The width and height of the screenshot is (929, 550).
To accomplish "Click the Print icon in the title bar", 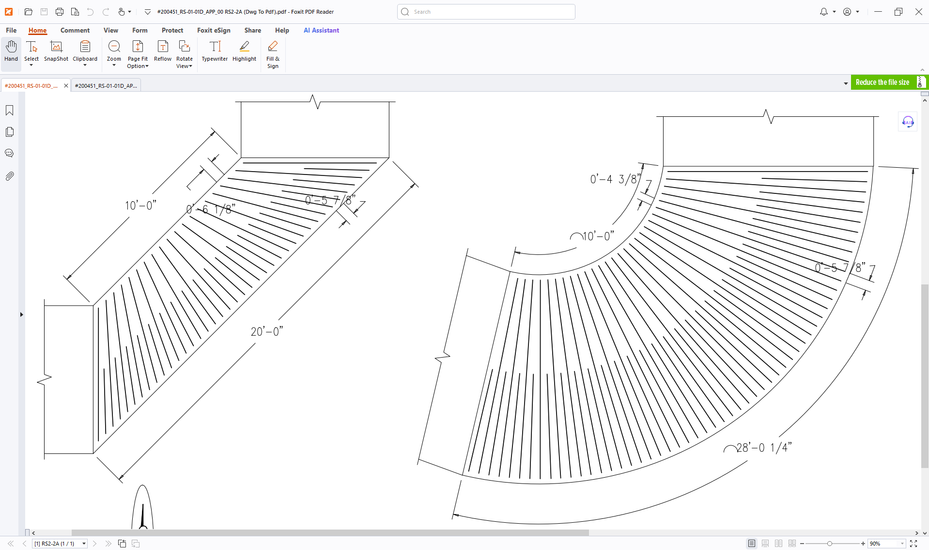I will click(x=59, y=12).
